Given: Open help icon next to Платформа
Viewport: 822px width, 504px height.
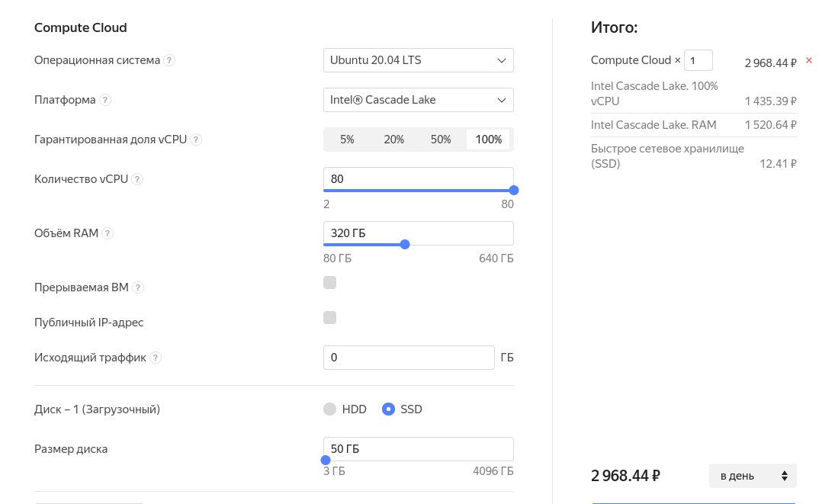Looking at the screenshot, I should coord(105,100).
